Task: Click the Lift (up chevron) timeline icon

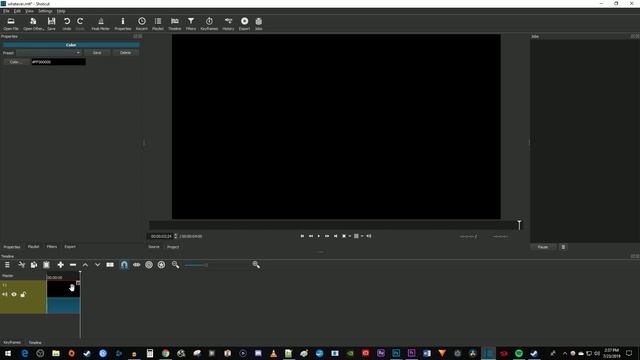Action: click(x=85, y=265)
